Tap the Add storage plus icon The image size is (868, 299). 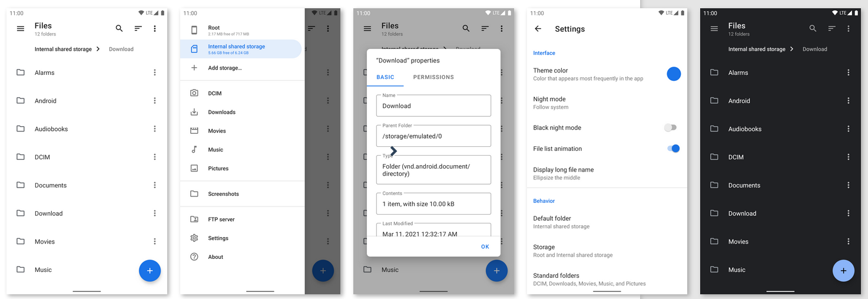(194, 68)
